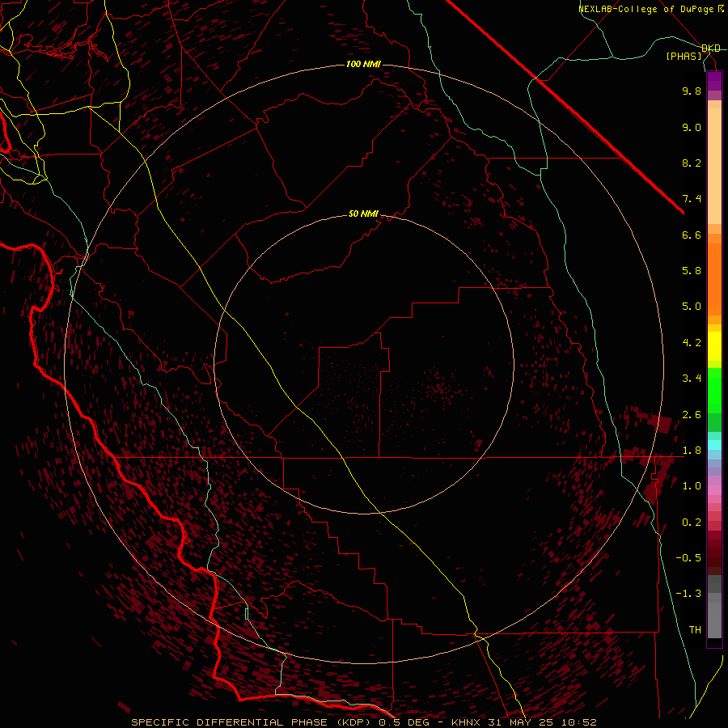The width and height of the screenshot is (728, 728).
Task: Pick the cyan color bar segment
Action: [x=714, y=445]
